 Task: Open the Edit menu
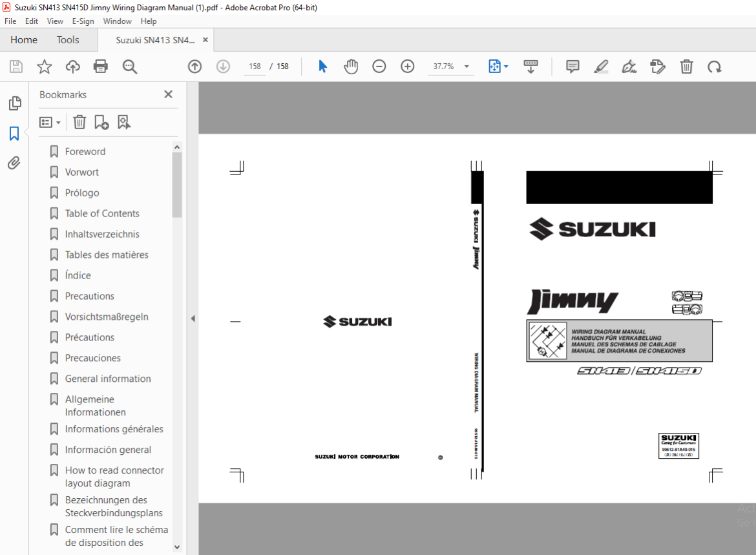click(x=32, y=21)
